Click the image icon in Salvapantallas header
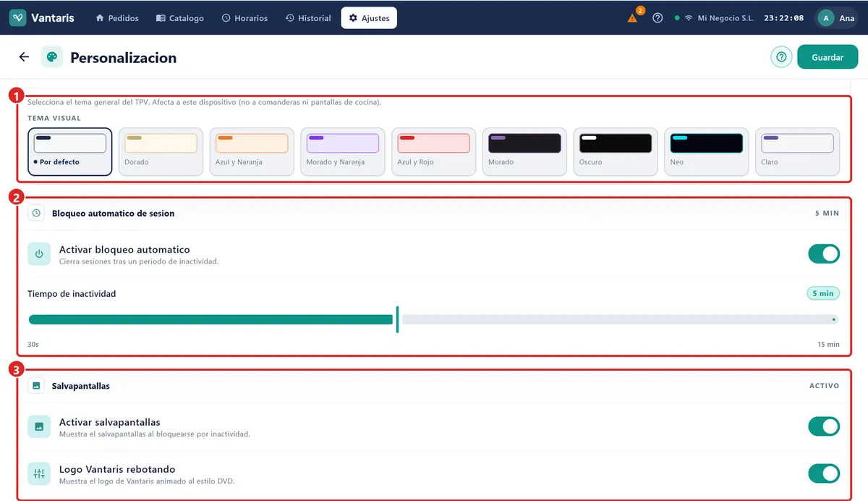Screen dimensions: 868x501 (37, 386)
